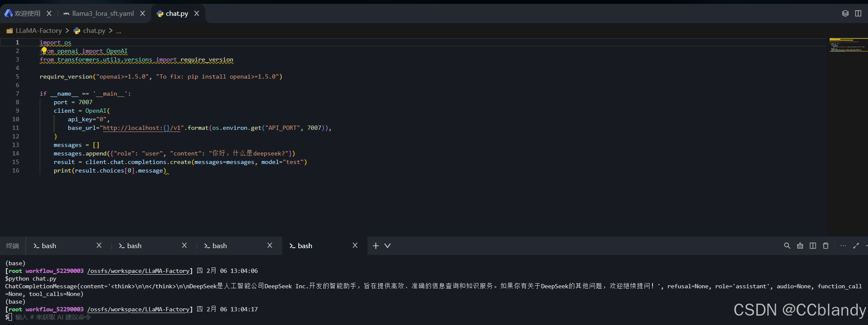
Task: Close the llama3_lora_sft.yaml tab
Action: tap(143, 13)
